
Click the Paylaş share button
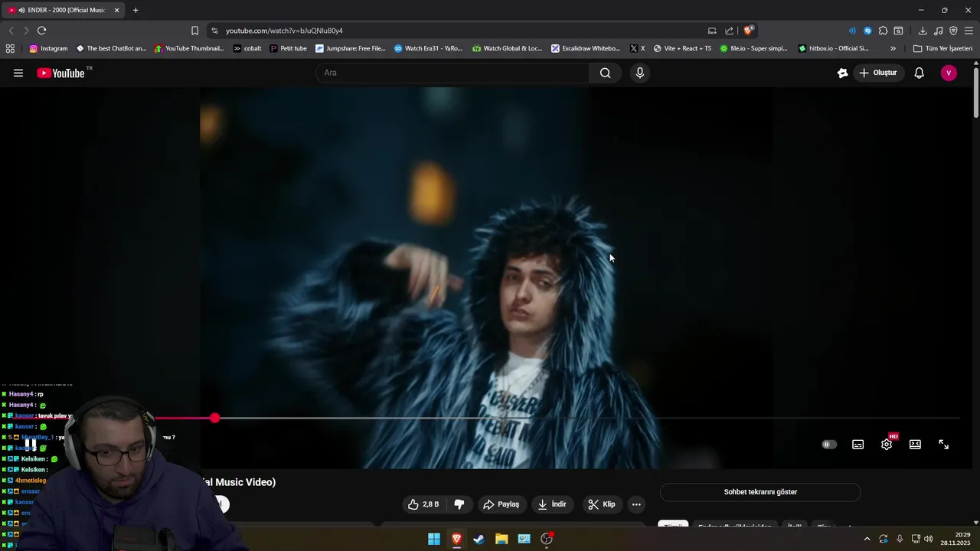tap(501, 504)
